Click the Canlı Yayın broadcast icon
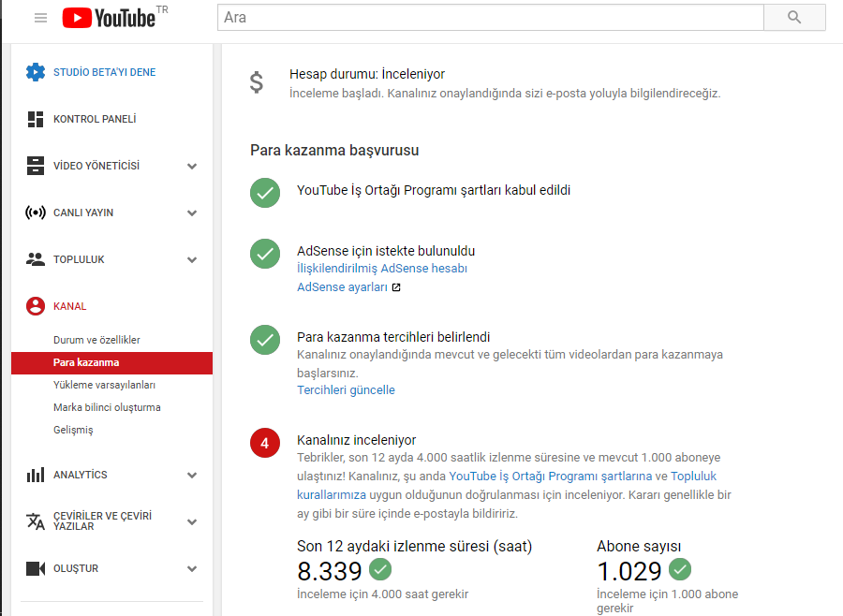The image size is (843, 616). point(36,213)
